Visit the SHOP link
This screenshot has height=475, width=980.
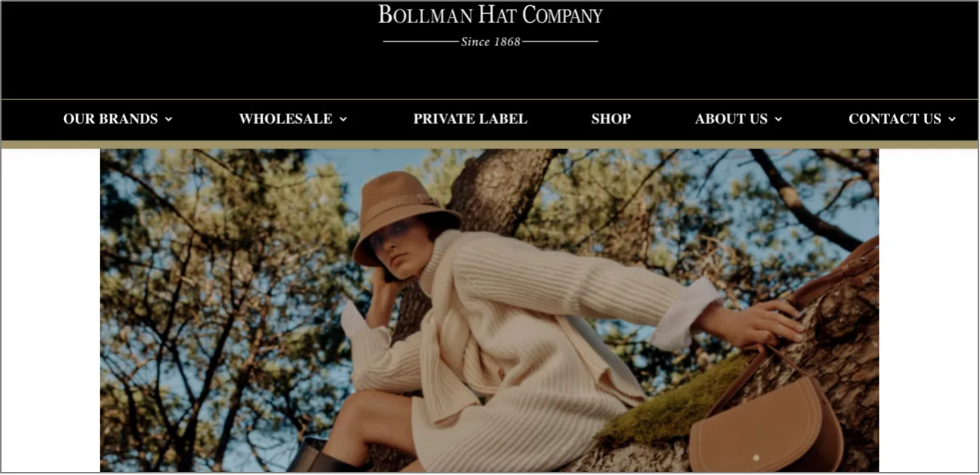coord(611,119)
